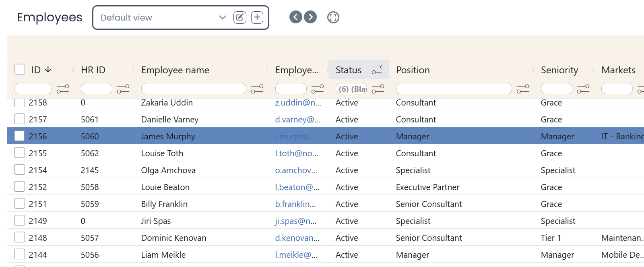Click the edit view pencil icon
The width and height of the screenshot is (644, 267).
(239, 17)
